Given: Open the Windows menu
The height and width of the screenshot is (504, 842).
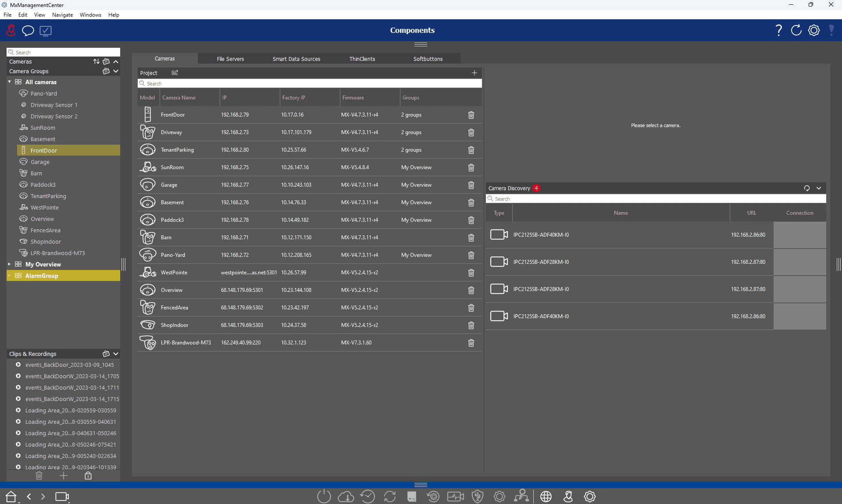Looking at the screenshot, I should 90,15.
